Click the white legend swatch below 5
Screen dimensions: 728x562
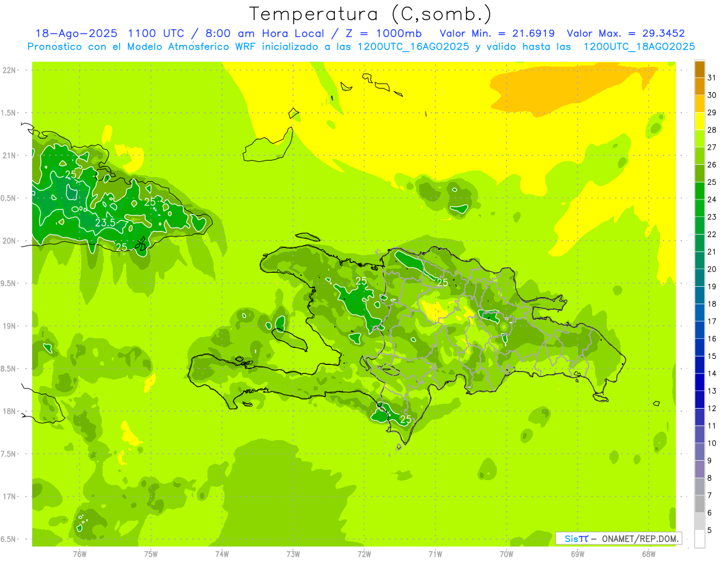[x=699, y=539]
